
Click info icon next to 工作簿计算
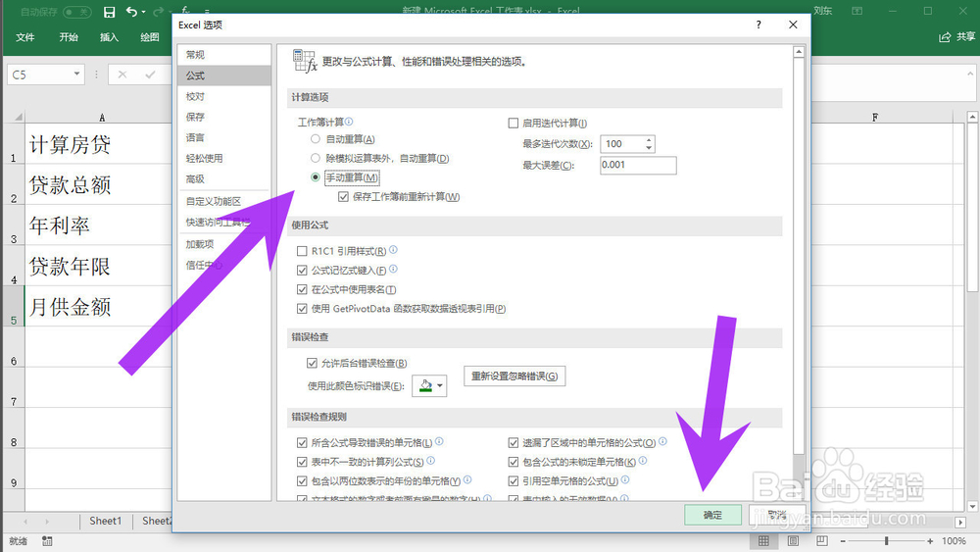(x=349, y=122)
